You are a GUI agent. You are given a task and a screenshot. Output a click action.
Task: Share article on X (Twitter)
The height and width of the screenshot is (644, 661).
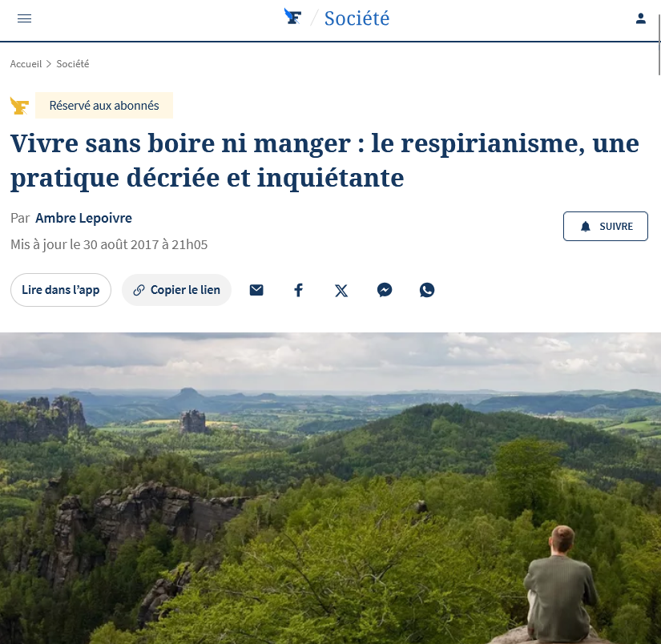tap(341, 291)
